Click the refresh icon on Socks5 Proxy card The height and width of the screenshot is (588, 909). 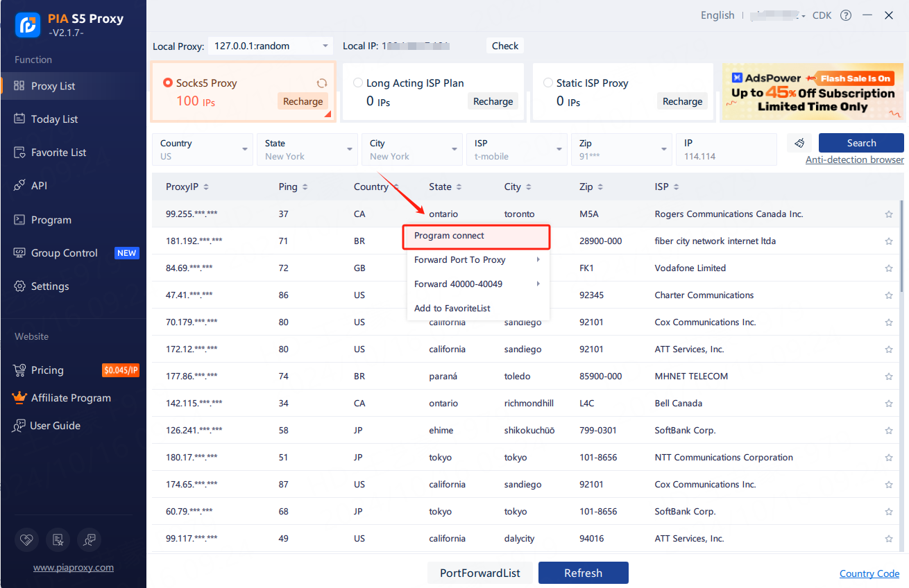pos(322,83)
